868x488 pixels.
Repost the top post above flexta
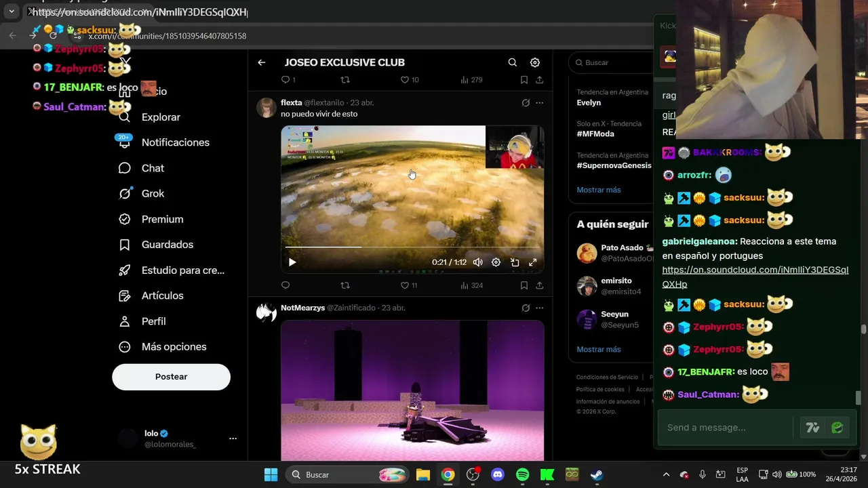pos(345,80)
